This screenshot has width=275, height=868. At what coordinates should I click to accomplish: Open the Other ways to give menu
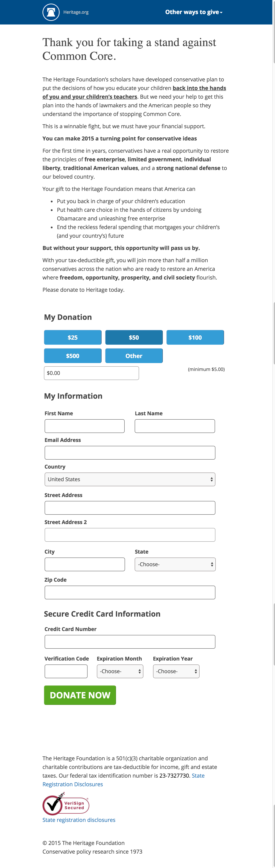[193, 12]
